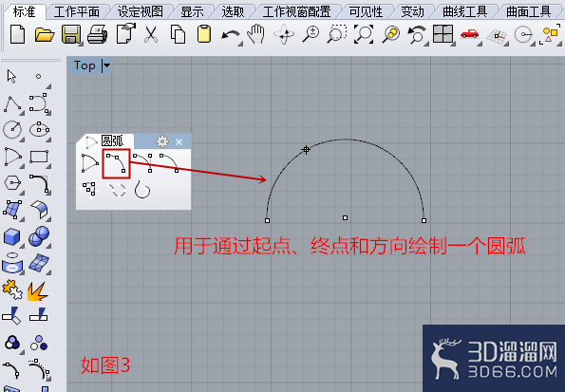The image size is (565, 392).
Task: Switch to the 变动 tab
Action: (x=412, y=12)
